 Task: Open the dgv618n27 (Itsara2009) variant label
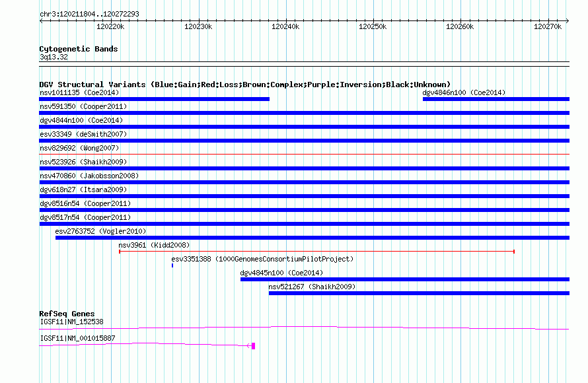point(83,190)
